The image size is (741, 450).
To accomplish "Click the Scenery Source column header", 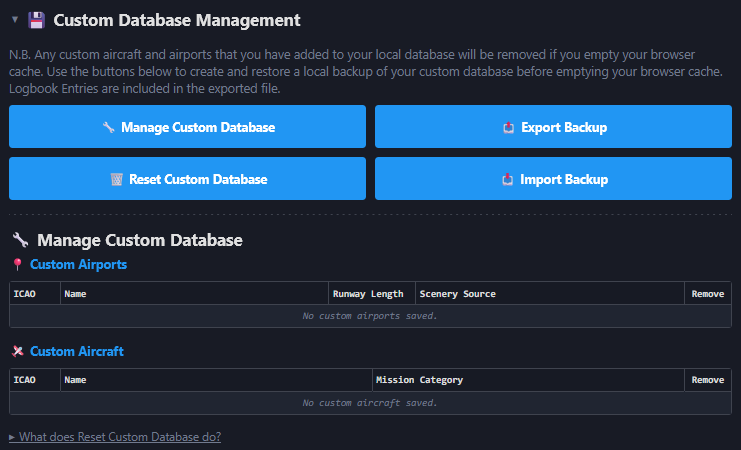I will [x=550, y=294].
